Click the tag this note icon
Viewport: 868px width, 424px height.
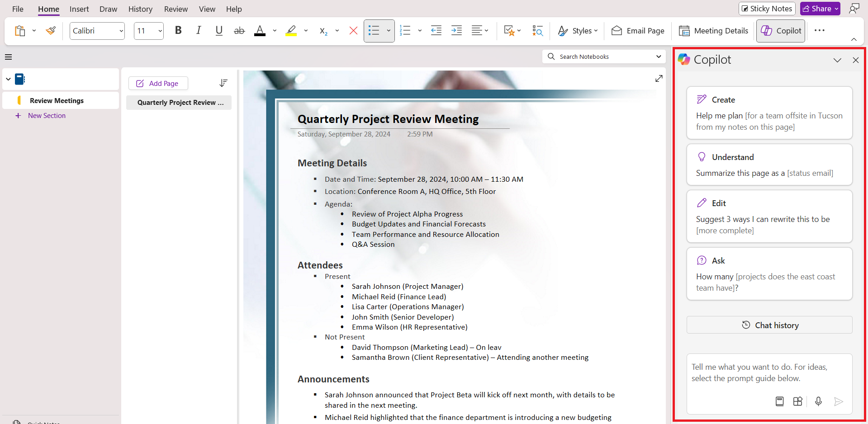(x=509, y=31)
